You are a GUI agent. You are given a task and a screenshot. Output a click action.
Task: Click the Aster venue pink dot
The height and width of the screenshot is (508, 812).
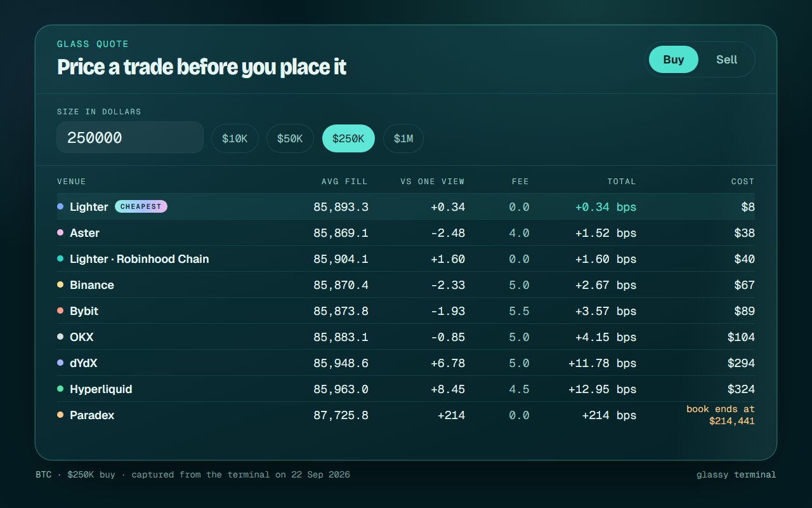pos(60,232)
